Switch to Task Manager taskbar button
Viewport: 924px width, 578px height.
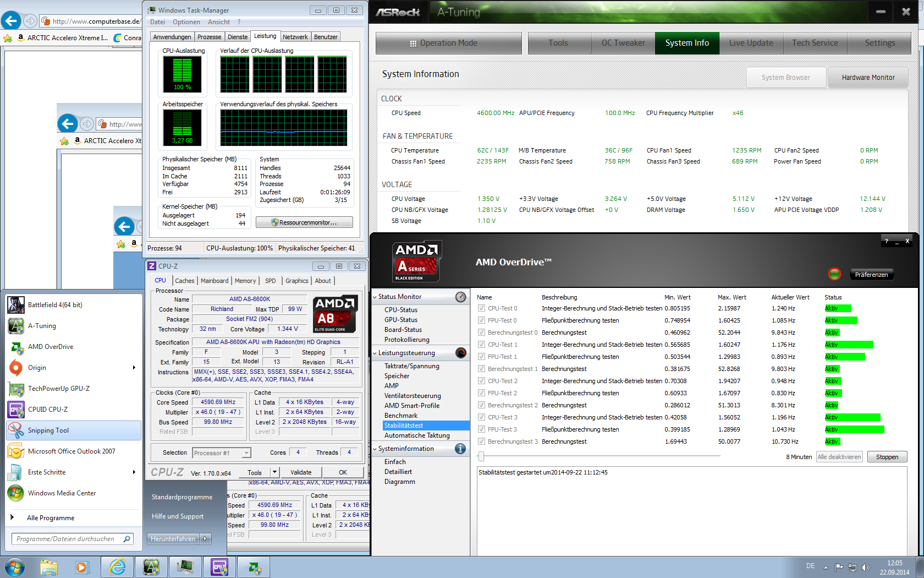[185, 567]
